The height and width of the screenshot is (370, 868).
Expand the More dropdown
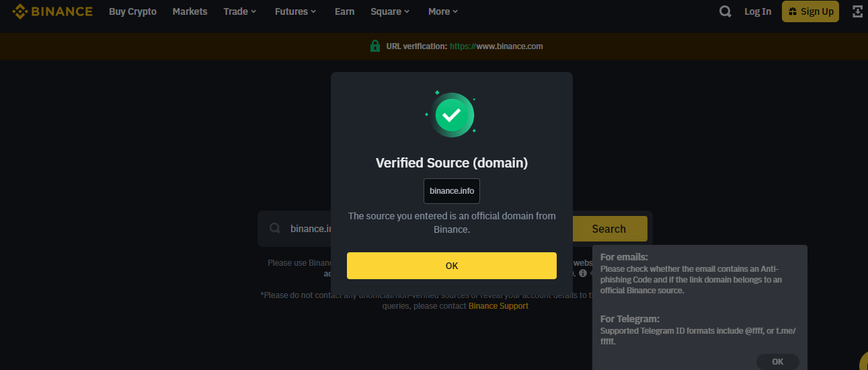[443, 11]
